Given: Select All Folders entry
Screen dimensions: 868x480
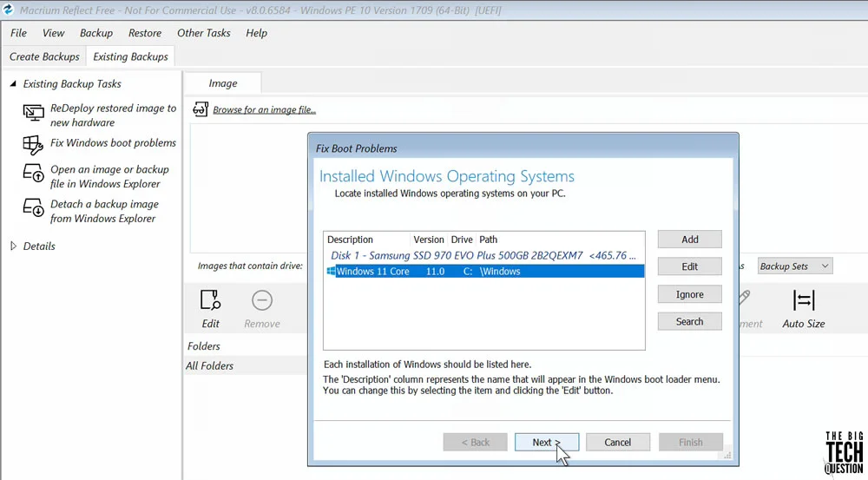Looking at the screenshot, I should tap(210, 366).
